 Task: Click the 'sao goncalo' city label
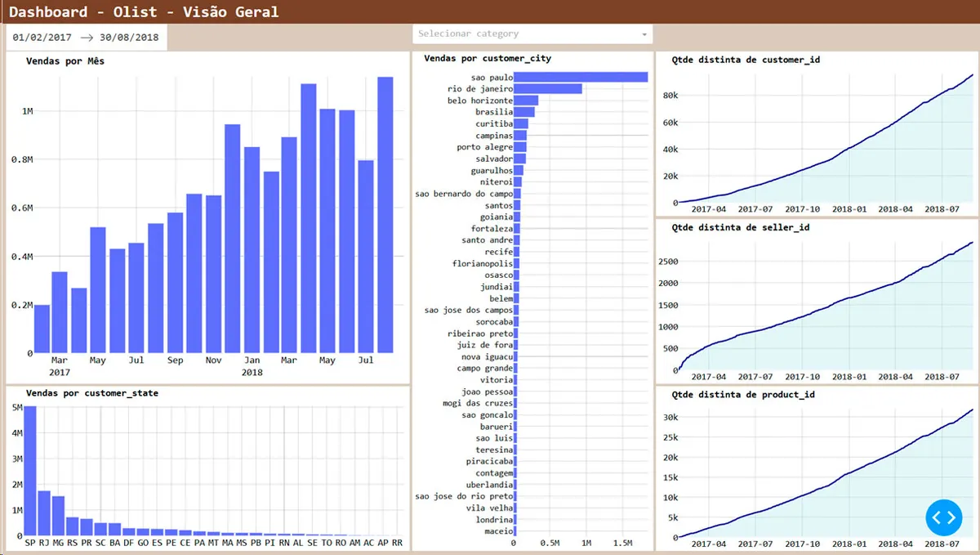click(488, 415)
